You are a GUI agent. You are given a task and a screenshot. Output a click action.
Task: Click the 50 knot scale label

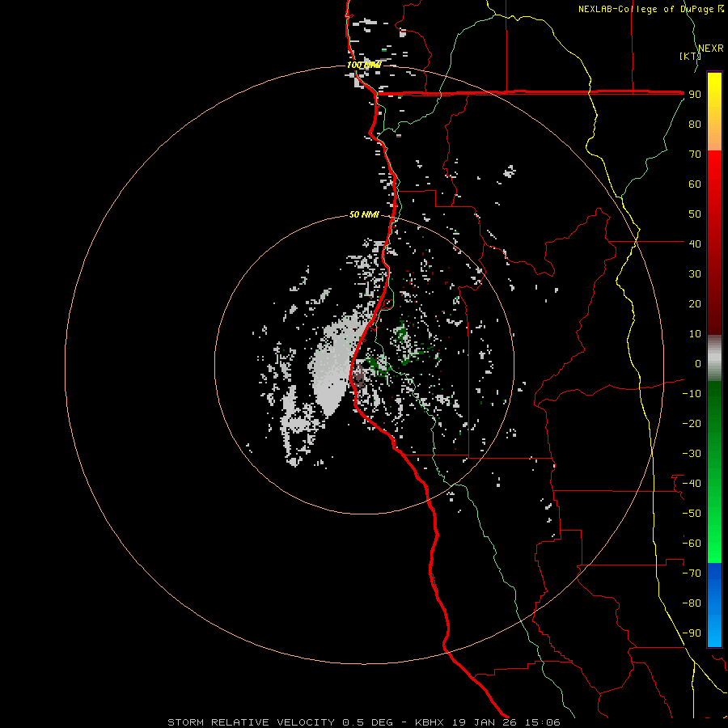tap(695, 214)
